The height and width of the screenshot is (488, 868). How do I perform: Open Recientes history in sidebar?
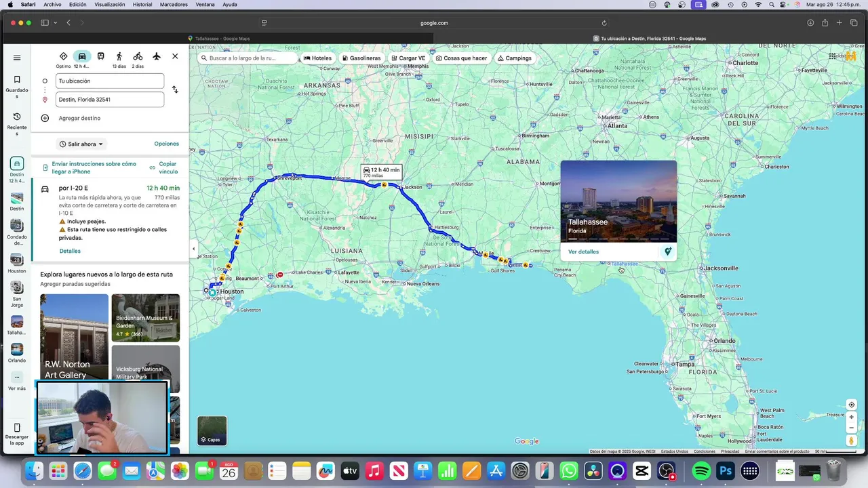tap(17, 122)
